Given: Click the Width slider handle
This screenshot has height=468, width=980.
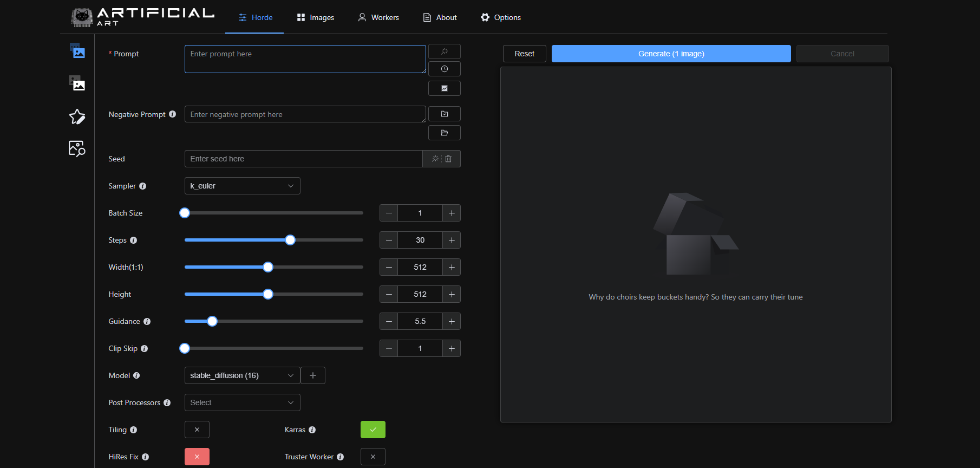Looking at the screenshot, I should 268,267.
